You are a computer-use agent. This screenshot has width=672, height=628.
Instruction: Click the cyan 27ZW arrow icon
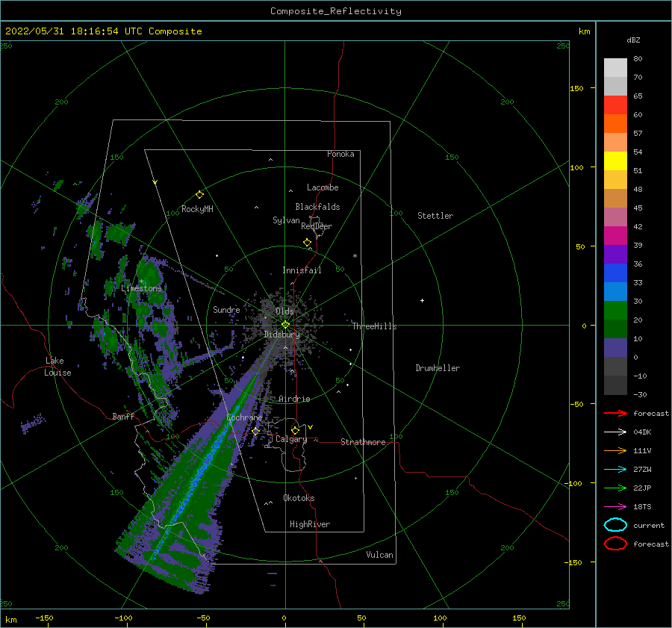click(615, 470)
